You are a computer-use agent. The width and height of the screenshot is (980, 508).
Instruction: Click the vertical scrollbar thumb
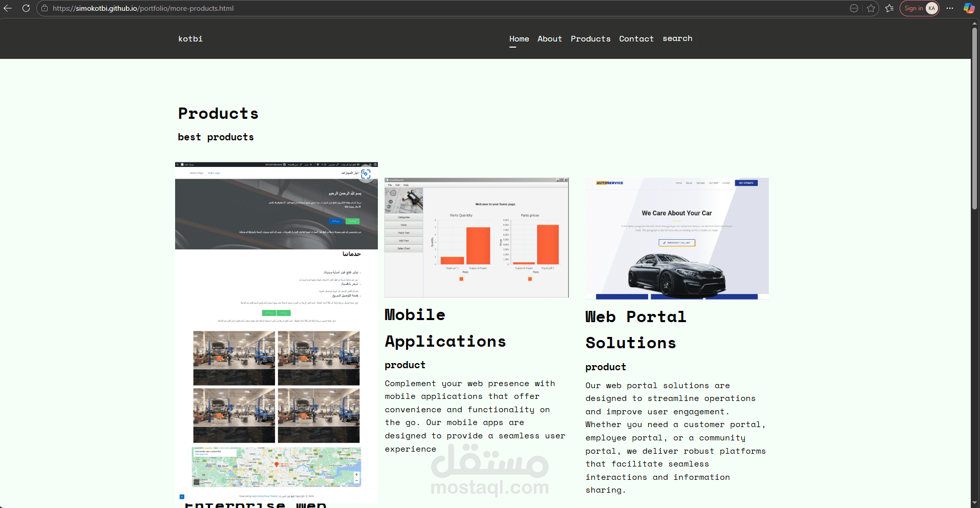click(975, 118)
